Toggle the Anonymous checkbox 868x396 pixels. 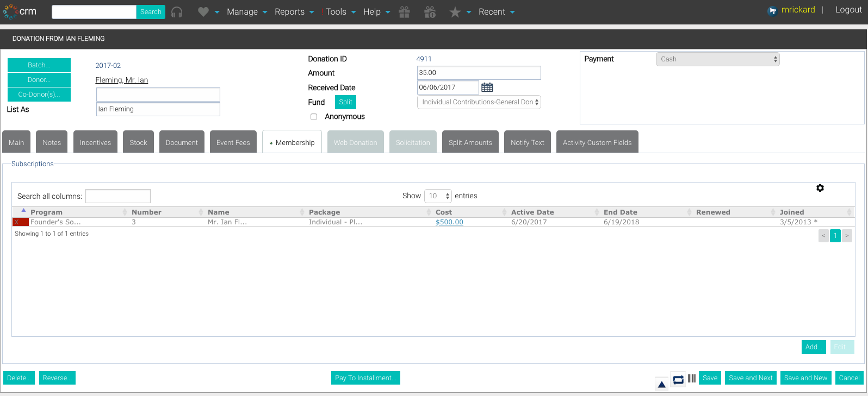pyautogui.click(x=314, y=117)
